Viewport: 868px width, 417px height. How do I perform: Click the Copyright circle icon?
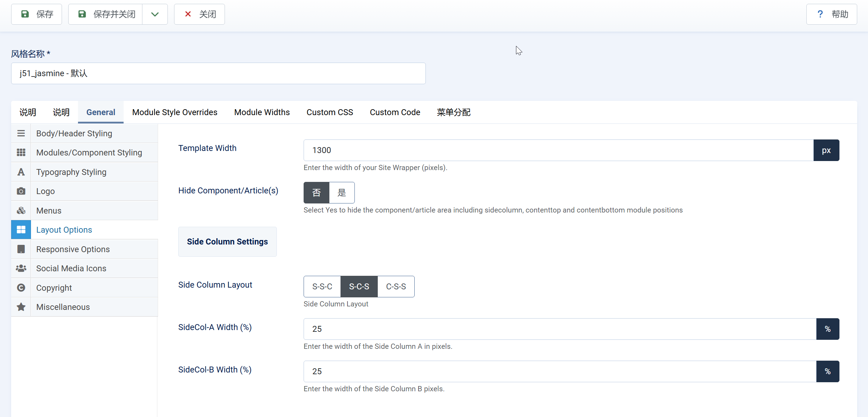click(21, 288)
